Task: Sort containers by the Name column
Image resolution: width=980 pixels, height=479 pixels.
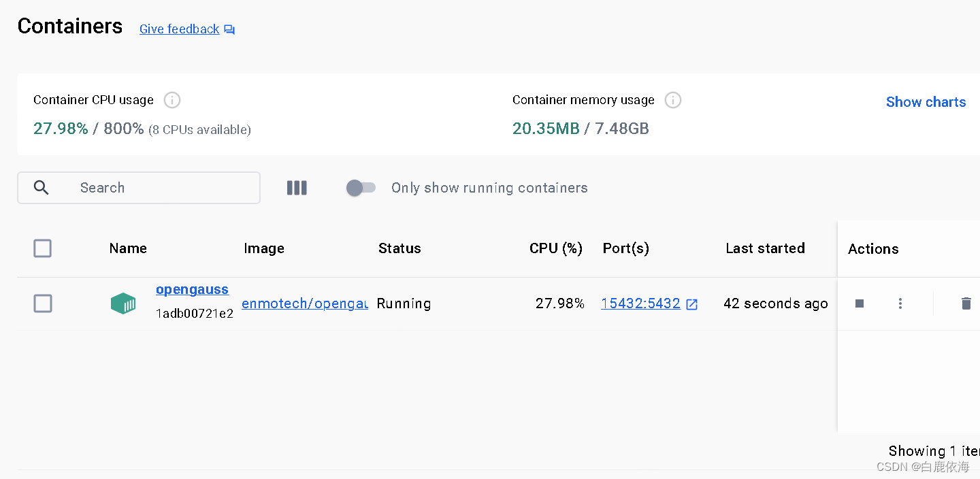Action: (128, 248)
